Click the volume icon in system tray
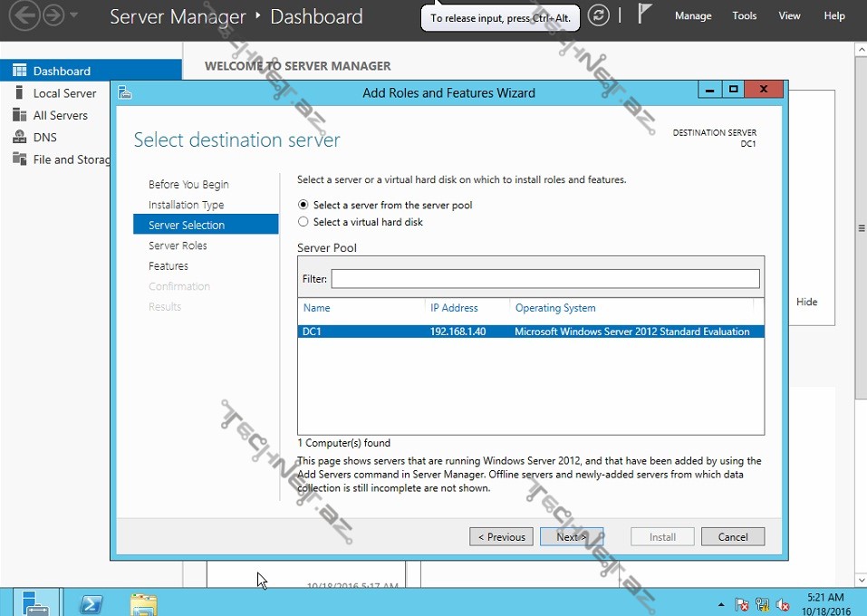 pyautogui.click(x=784, y=604)
